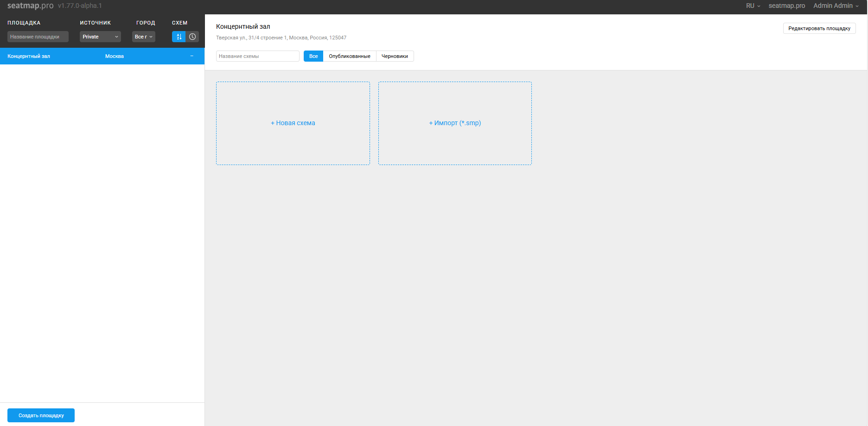Image resolution: width=868 pixels, height=426 pixels.
Task: Click the ИСТОЧНИК column header
Action: pyautogui.click(x=96, y=23)
